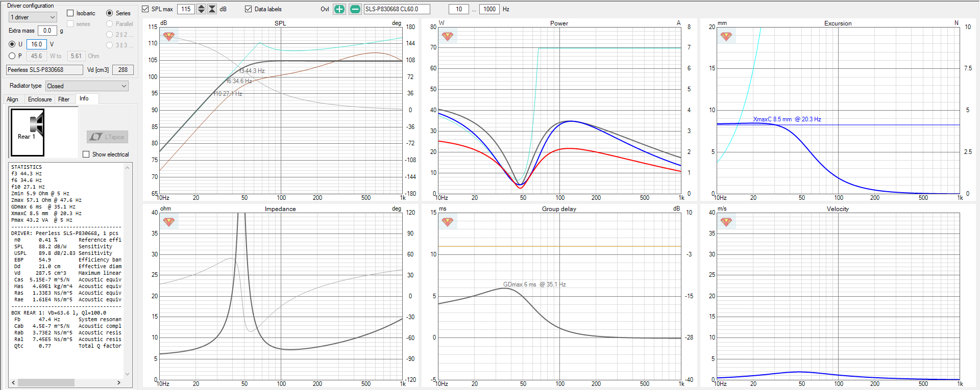Enable the Show electrical checkbox
The height and width of the screenshot is (390, 980).
click(86, 154)
